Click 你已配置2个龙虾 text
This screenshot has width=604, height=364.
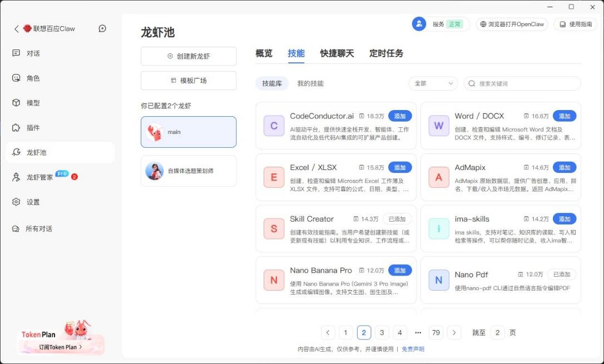(166, 106)
